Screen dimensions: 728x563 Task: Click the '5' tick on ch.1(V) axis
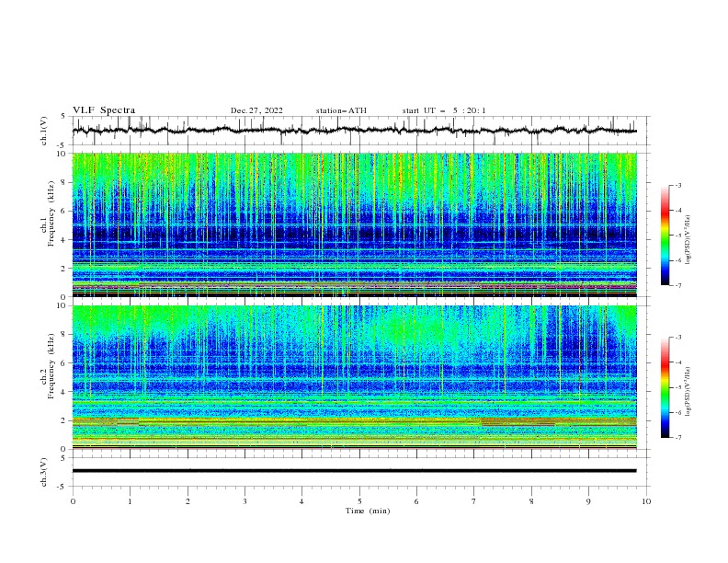64,116
